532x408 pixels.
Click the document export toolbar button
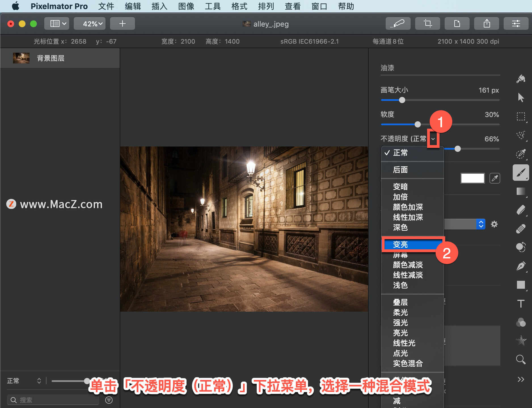pos(457,24)
